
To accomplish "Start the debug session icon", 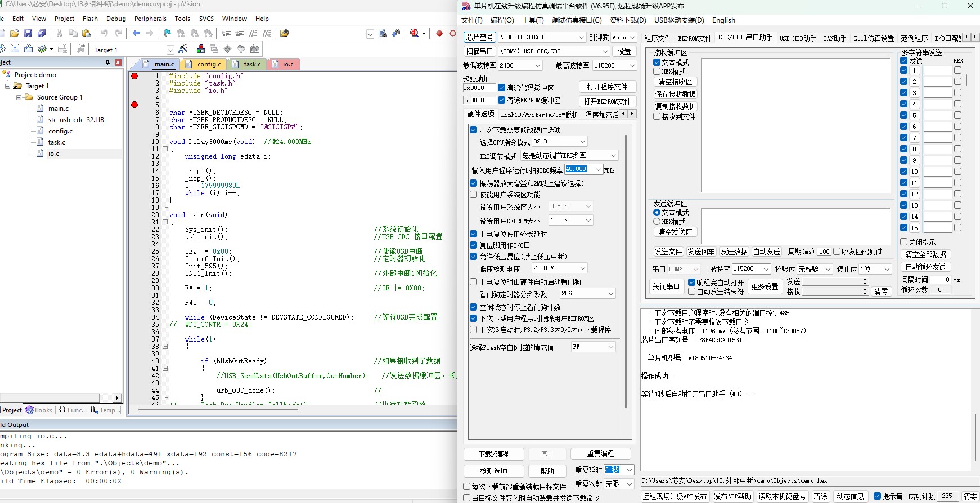I will pyautogui.click(x=415, y=33).
